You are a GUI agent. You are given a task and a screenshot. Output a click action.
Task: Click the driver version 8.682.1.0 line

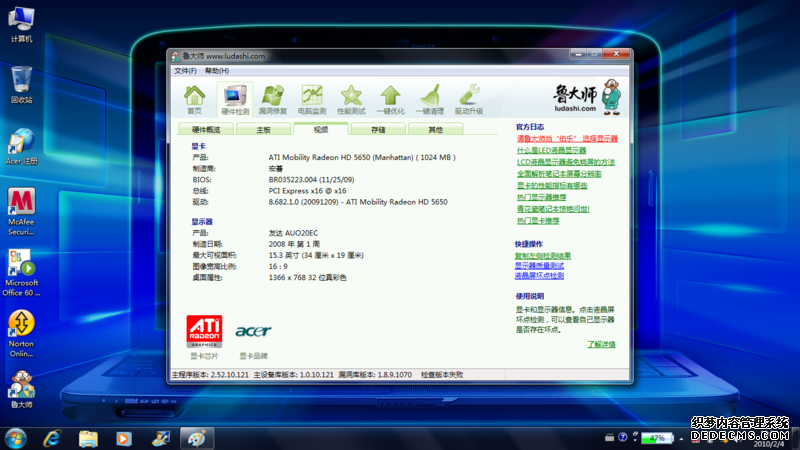[x=358, y=202]
